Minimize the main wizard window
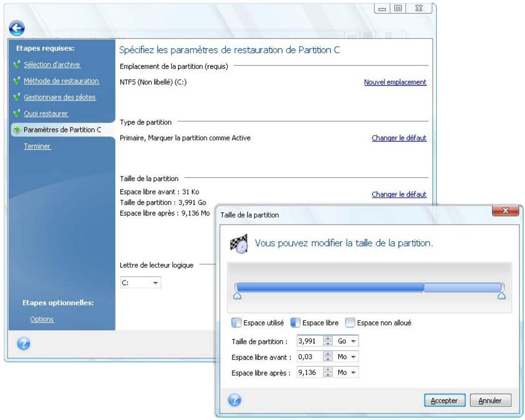This screenshot has width=525, height=420. [382, 9]
